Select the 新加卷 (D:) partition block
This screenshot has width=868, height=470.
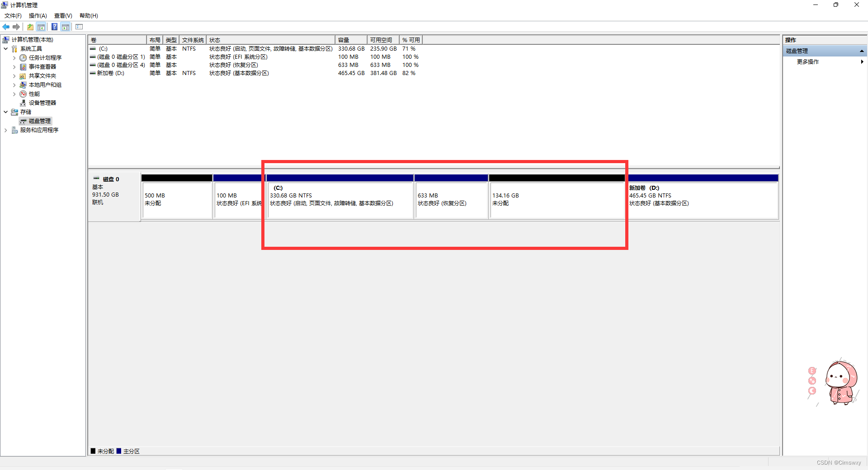tap(703, 197)
